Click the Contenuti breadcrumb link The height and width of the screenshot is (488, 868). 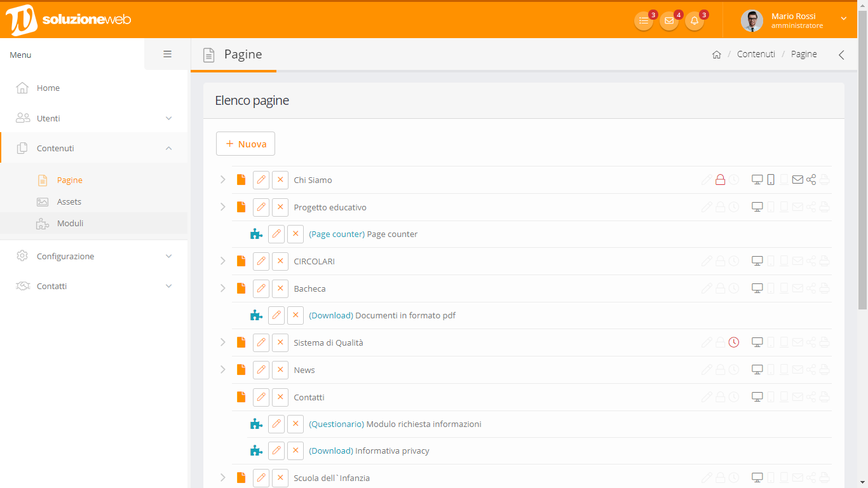click(756, 54)
